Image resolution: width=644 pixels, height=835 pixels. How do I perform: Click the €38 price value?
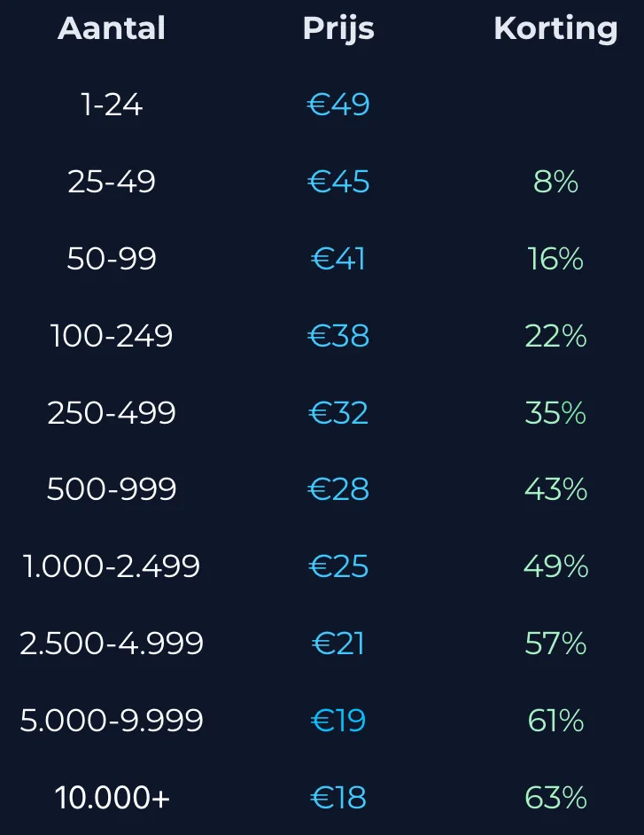click(338, 336)
